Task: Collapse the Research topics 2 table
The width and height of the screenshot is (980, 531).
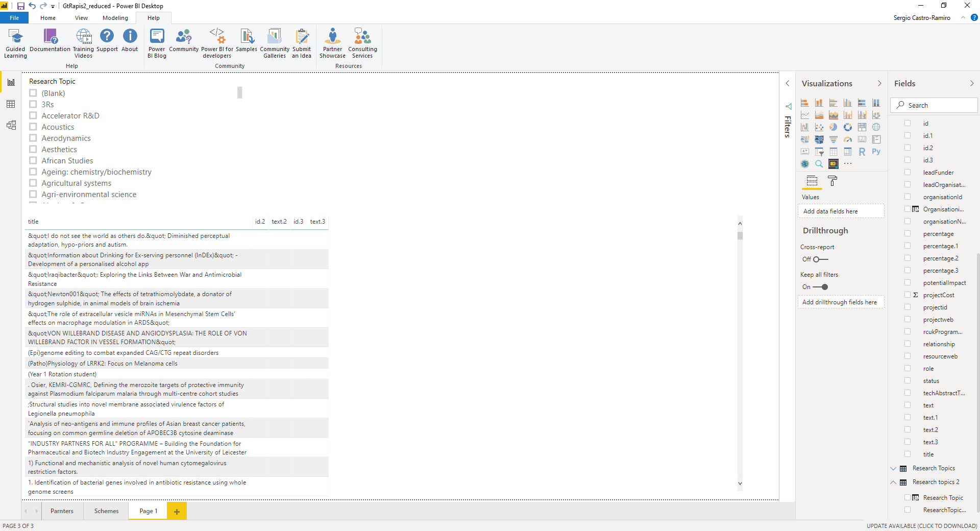Action: [x=893, y=482]
